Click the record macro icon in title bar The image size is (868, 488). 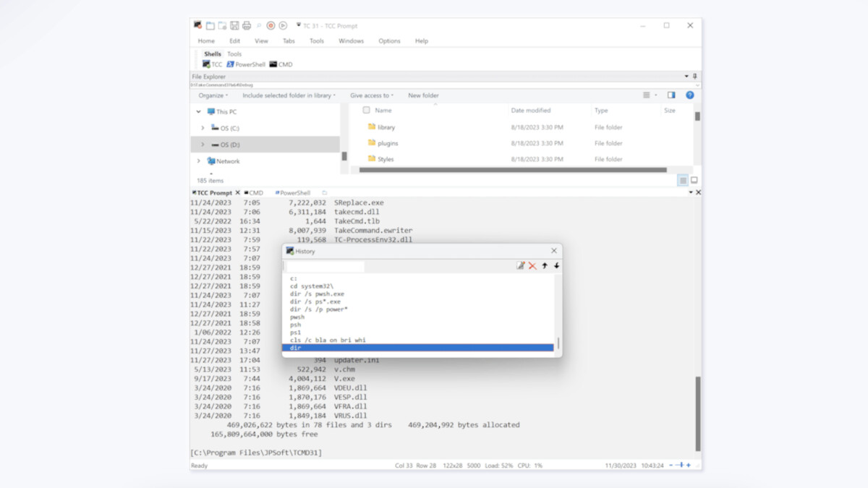coord(271,25)
